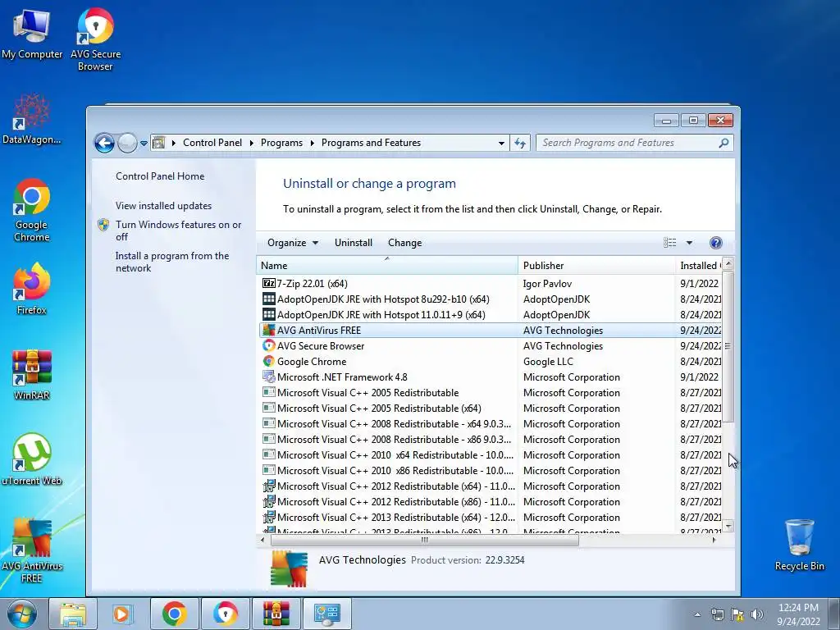
Task: Open the My Computer desktop icon
Action: click(32, 33)
